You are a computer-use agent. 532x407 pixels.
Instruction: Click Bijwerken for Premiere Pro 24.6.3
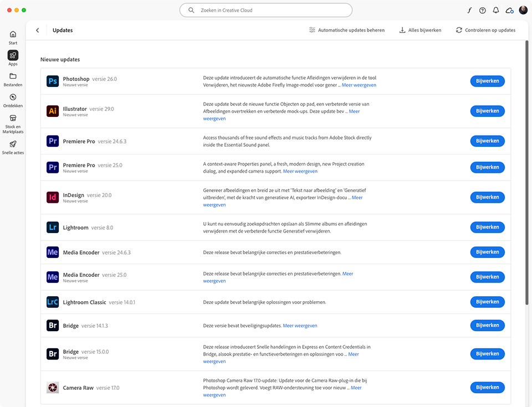pyautogui.click(x=487, y=141)
